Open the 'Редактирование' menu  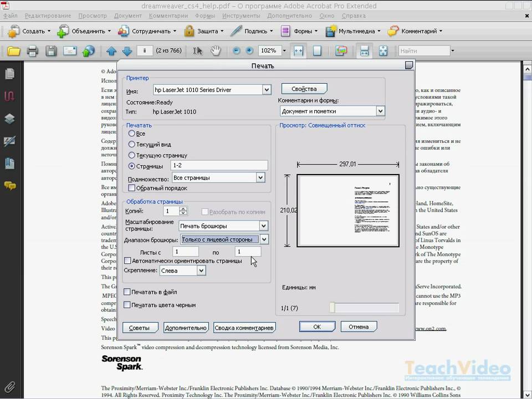coord(48,16)
